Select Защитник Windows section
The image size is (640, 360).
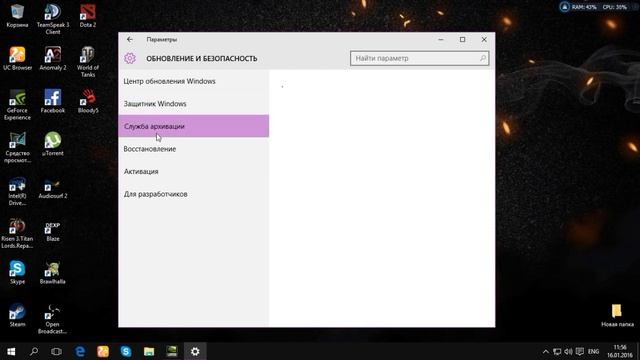click(193, 104)
